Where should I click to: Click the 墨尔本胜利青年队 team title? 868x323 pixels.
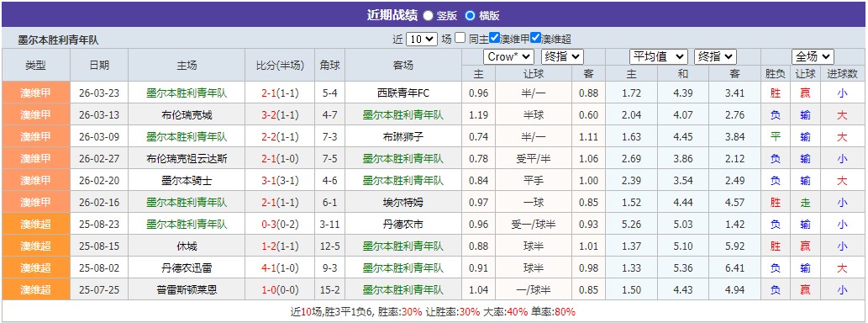[x=58, y=40]
